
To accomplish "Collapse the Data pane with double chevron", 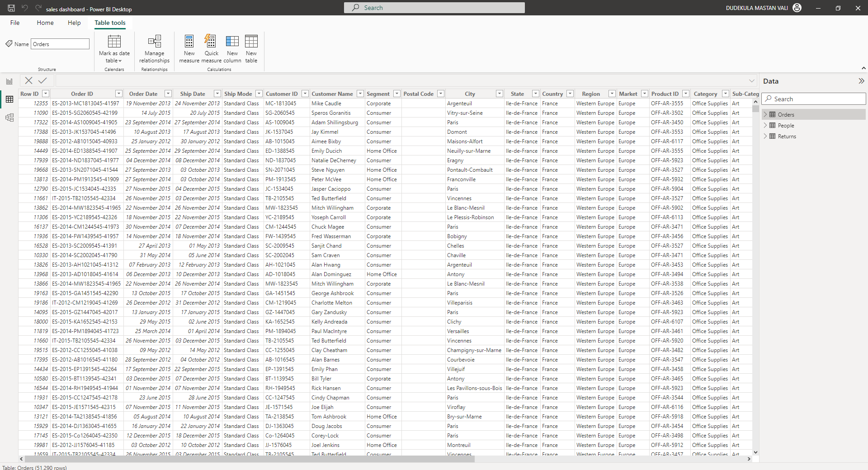I will (x=861, y=81).
